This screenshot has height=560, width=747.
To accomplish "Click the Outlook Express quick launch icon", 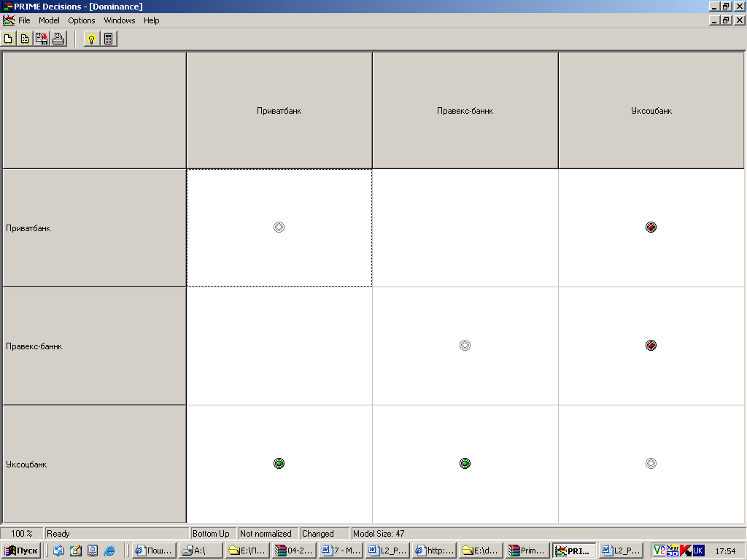I will (58, 551).
